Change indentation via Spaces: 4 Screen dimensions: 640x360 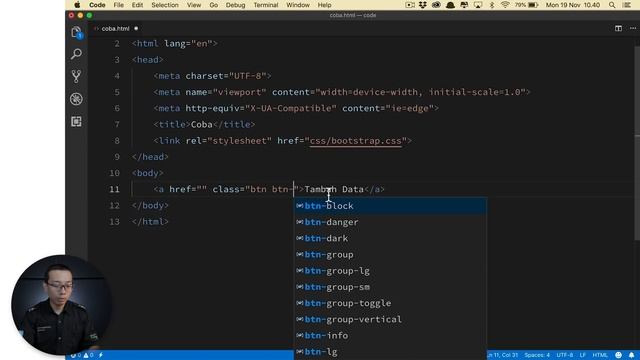[537, 355]
